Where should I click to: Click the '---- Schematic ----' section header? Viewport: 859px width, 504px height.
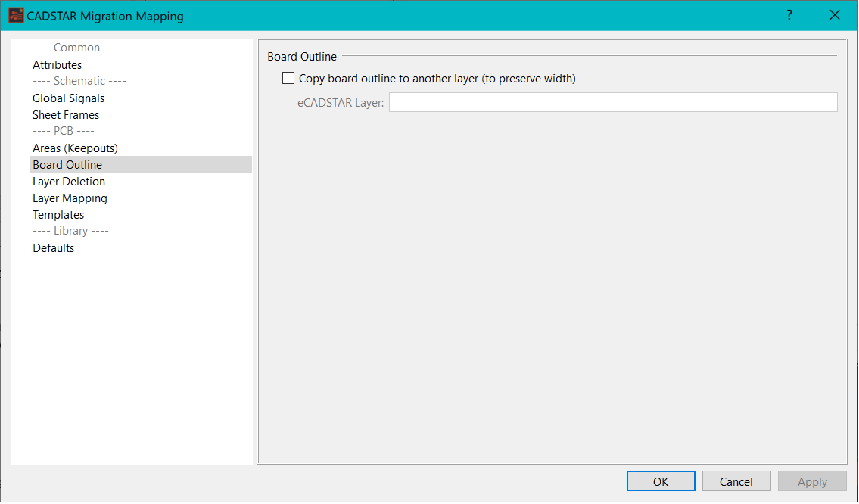[x=79, y=81]
